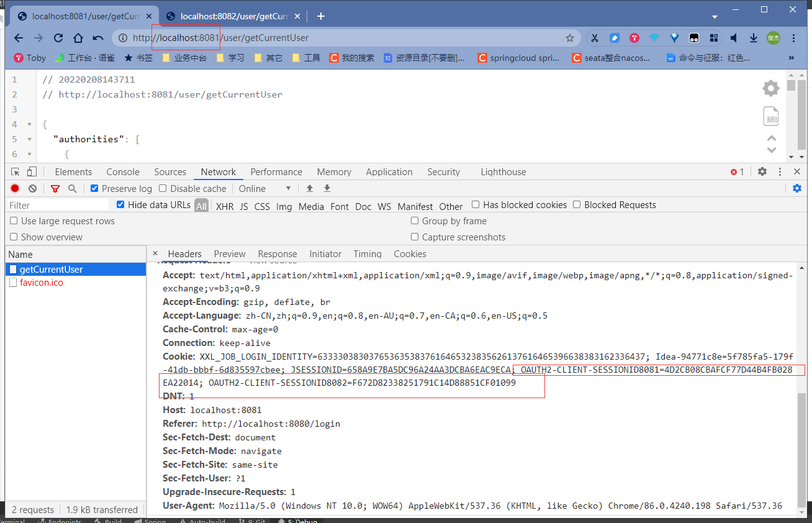Image resolution: width=812 pixels, height=523 pixels.
Task: Open the Response tab of the request
Action: pos(277,254)
